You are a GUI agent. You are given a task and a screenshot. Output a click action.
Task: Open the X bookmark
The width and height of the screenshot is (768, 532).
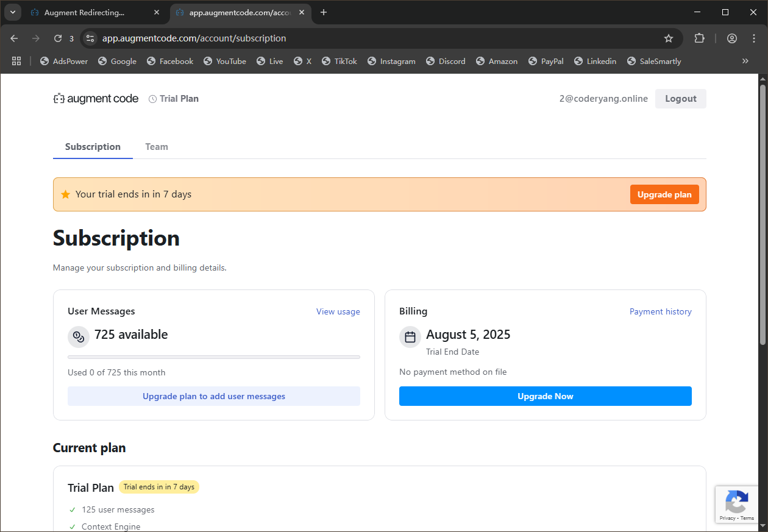pos(303,62)
